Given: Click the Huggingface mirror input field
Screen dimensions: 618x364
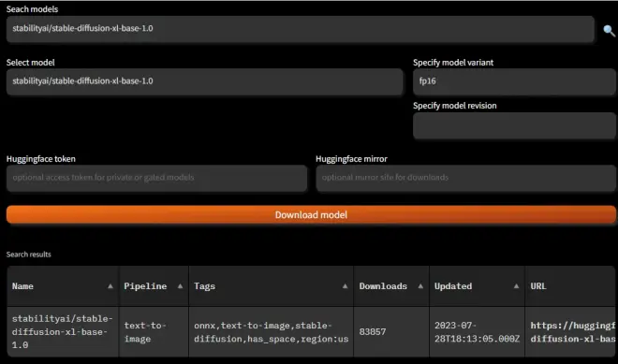Looking at the screenshot, I should tap(466, 178).
